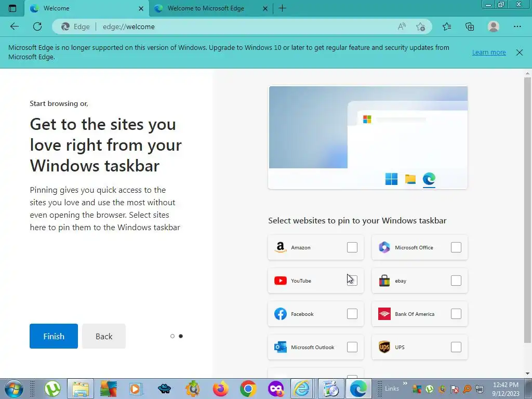Click the Windows taskbar preview illustration

368,137
